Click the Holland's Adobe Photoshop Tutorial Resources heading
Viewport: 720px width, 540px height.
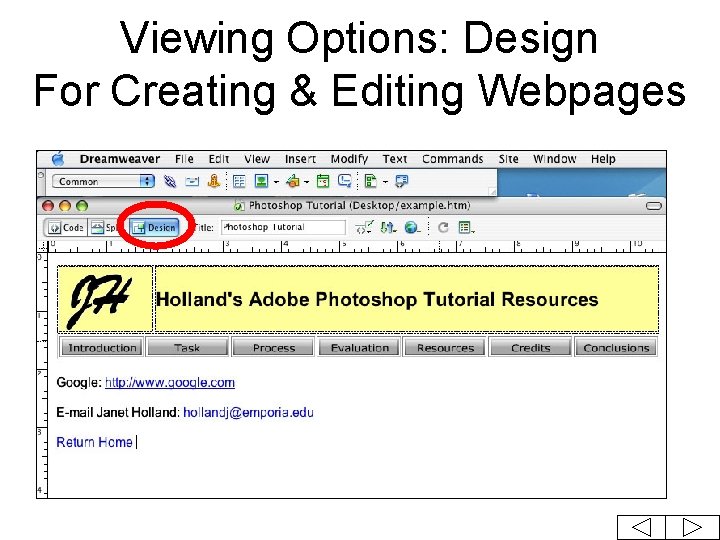coord(377,299)
